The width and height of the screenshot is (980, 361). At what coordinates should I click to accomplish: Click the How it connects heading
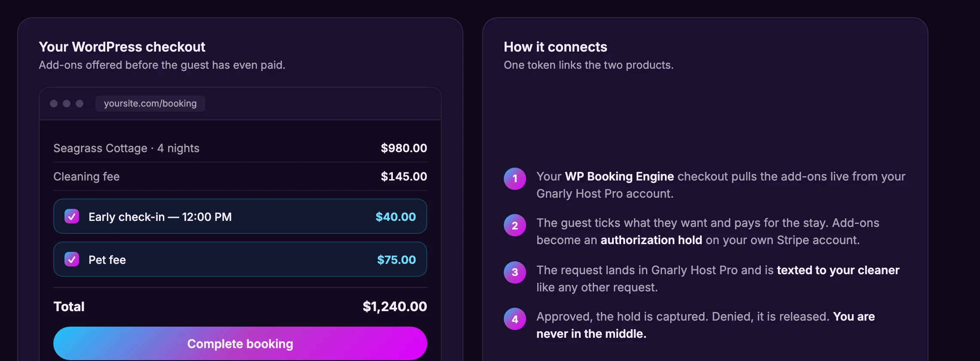[555, 47]
